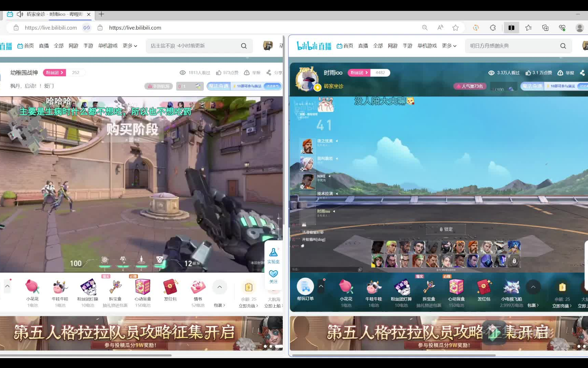Image resolution: width=588 pixels, height=368 pixels.
Task: Click the bilibili直播 logo in right pane
Action: tap(314, 45)
